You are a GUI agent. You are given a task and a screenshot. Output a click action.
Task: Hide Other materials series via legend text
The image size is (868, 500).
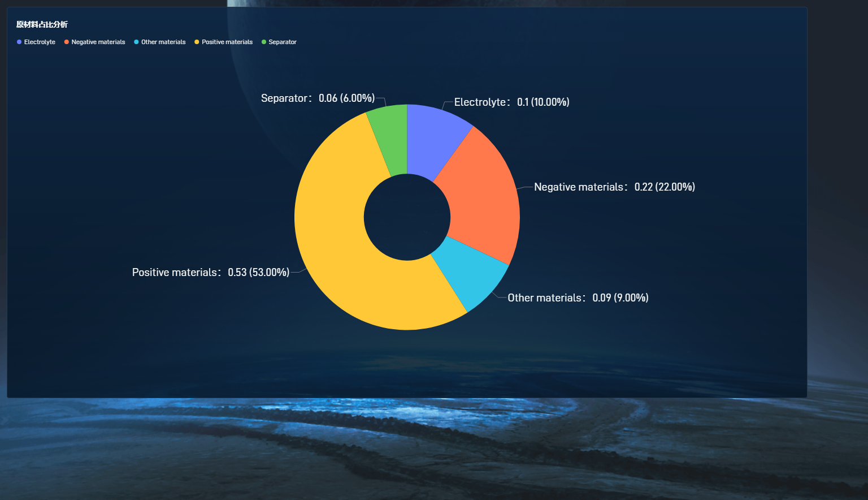click(163, 42)
